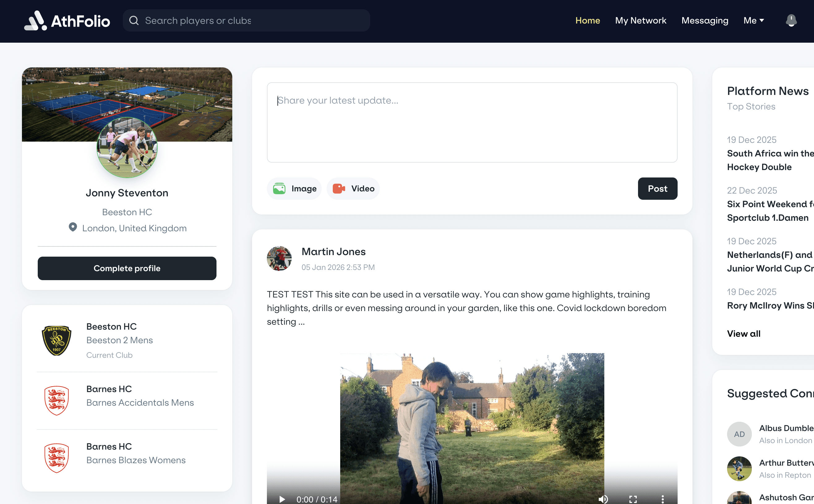The height and width of the screenshot is (504, 814).
Task: Click the AthFolio logo icon
Action: tap(35, 21)
